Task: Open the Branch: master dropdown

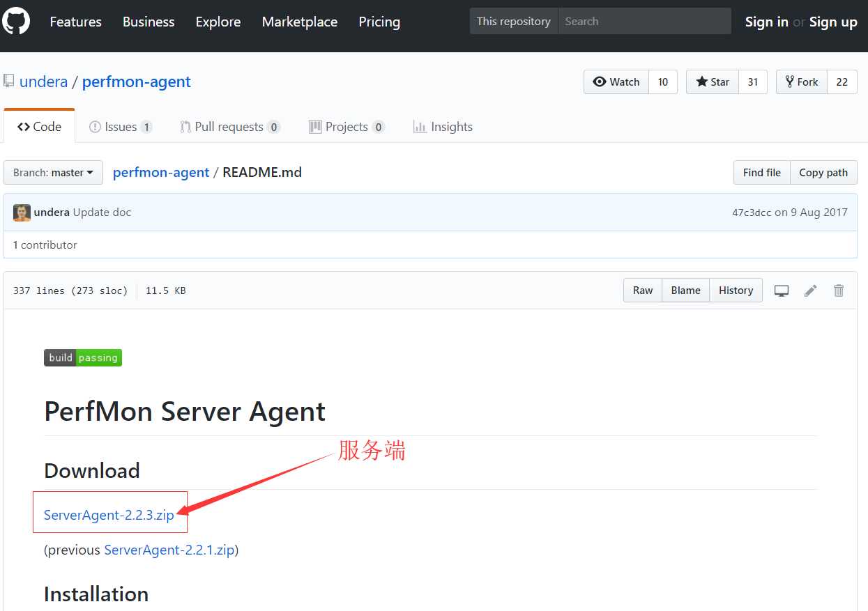Action: click(x=53, y=173)
